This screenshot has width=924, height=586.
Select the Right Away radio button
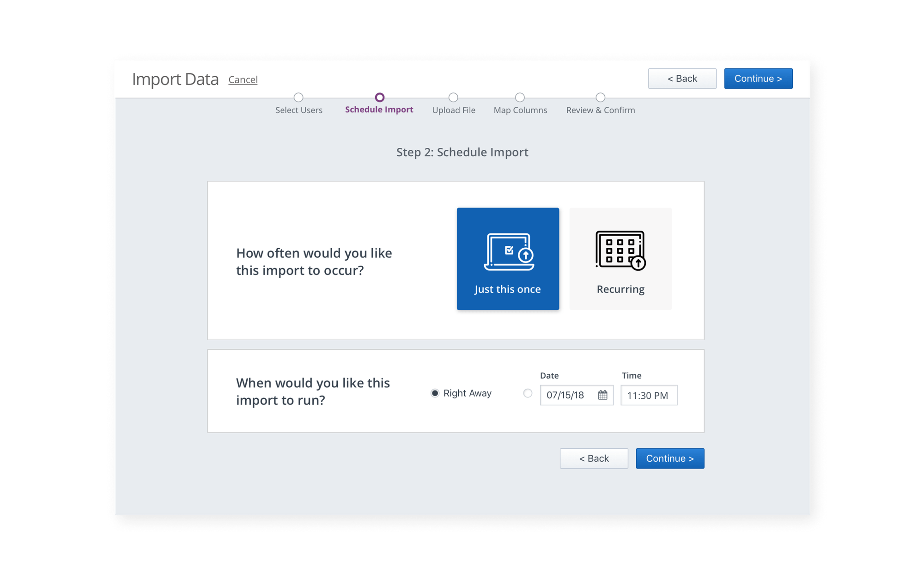[435, 393]
